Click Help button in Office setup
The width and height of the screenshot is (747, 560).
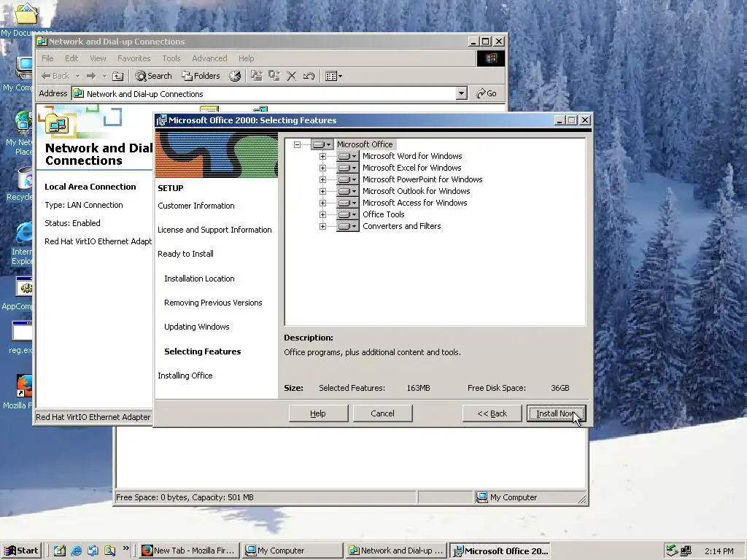[318, 413]
